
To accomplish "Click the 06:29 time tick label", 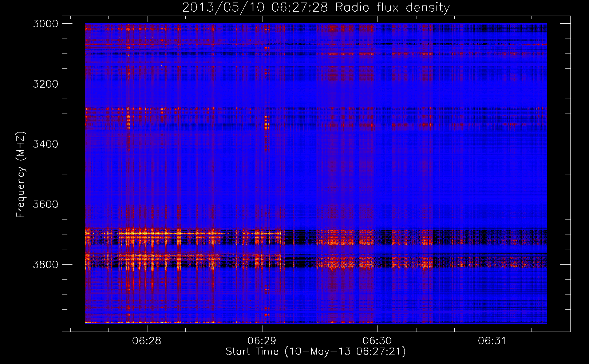I will coord(262,341).
